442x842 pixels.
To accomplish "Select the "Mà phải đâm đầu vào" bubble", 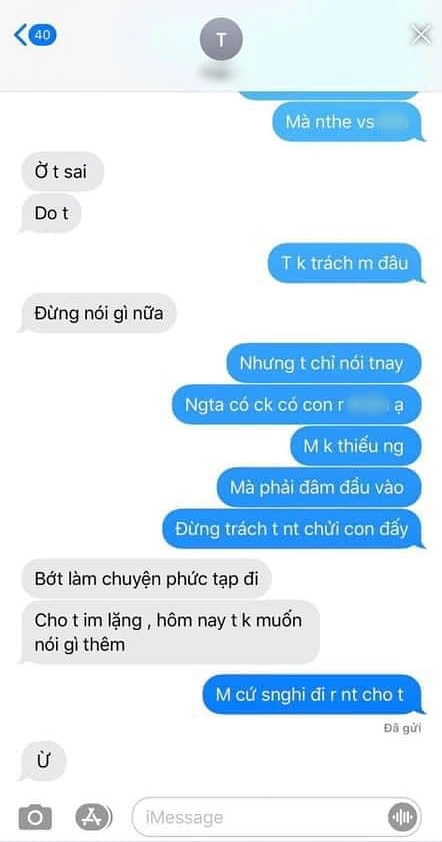I will [x=319, y=488].
